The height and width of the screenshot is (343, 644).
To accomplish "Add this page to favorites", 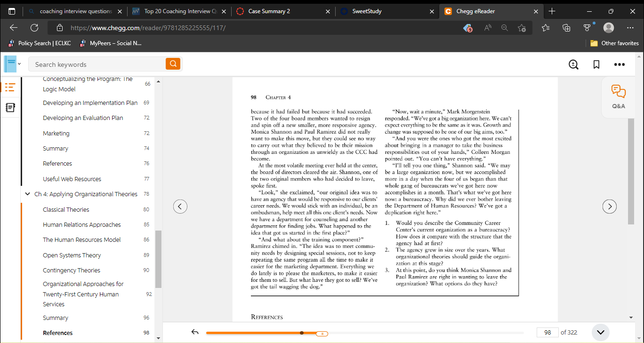I will tap(522, 28).
